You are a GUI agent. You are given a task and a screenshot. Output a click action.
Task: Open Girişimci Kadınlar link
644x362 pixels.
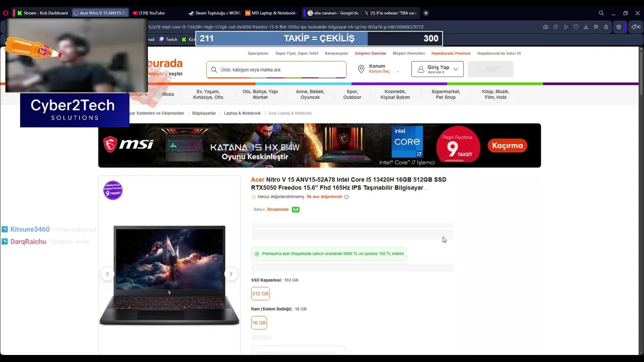[x=370, y=53]
